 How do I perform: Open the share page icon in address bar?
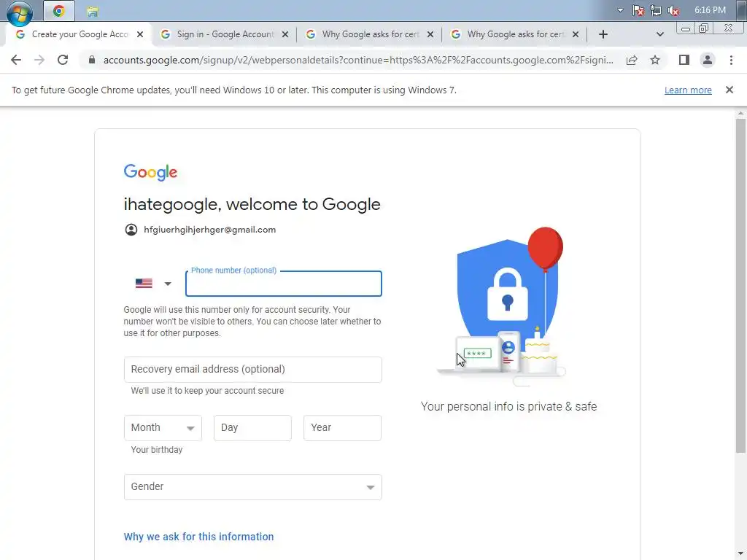632,60
